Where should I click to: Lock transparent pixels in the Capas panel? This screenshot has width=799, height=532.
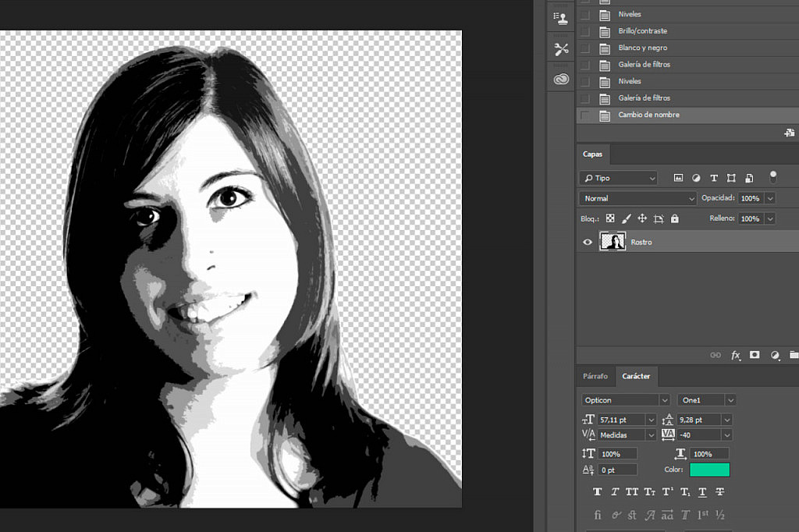coord(611,218)
